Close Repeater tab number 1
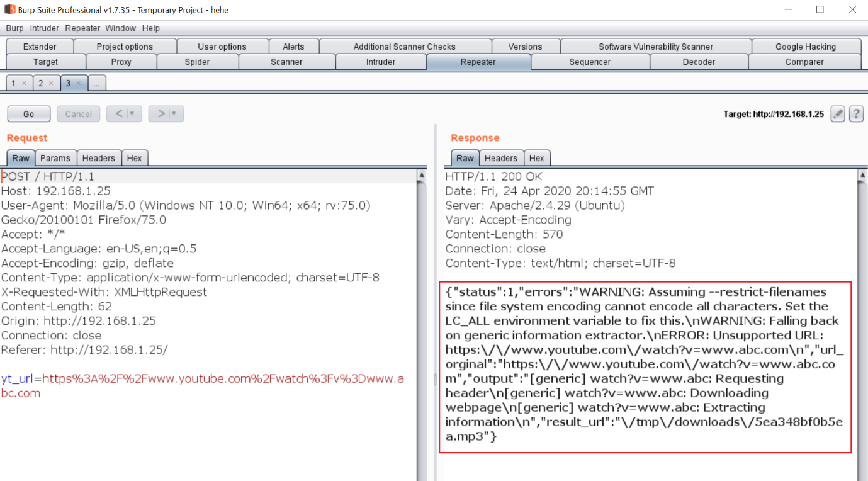 coord(24,83)
